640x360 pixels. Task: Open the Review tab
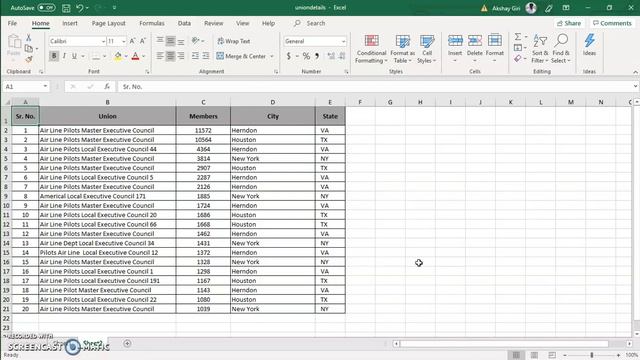click(213, 23)
